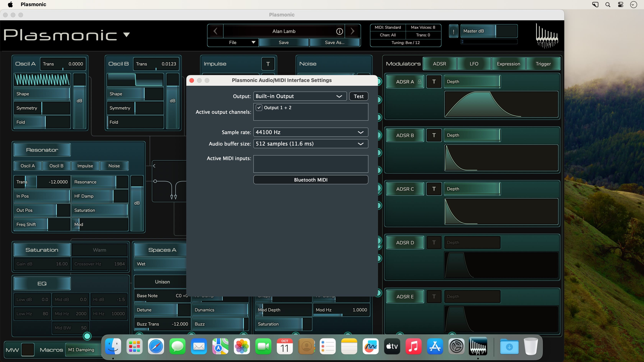Toggle Oscil A resonator input
The width and height of the screenshot is (644, 362).
tap(27, 166)
